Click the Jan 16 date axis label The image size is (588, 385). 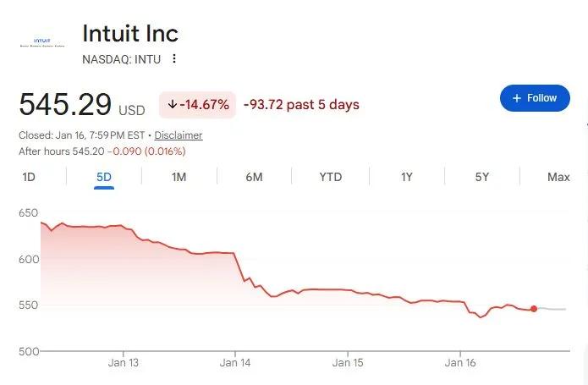(x=459, y=362)
